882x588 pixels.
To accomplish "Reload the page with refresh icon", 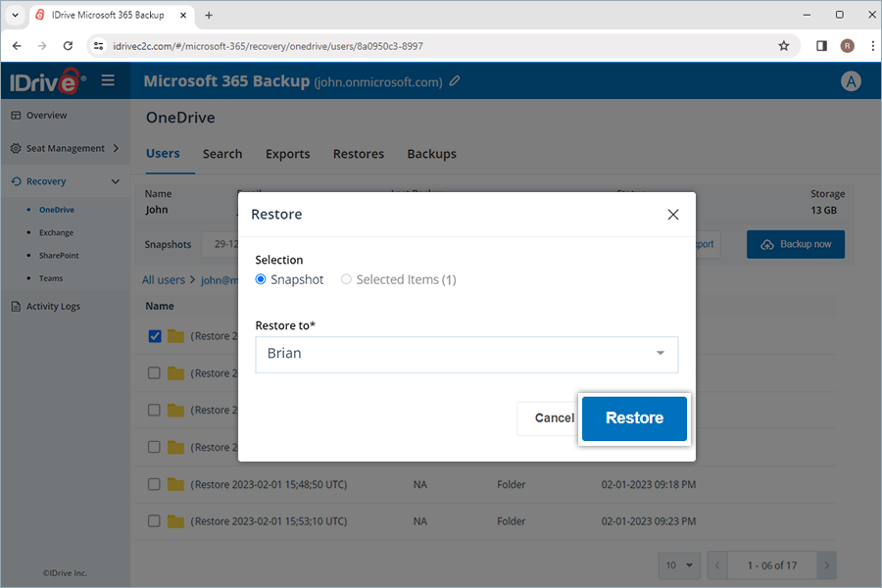I will 68,46.
